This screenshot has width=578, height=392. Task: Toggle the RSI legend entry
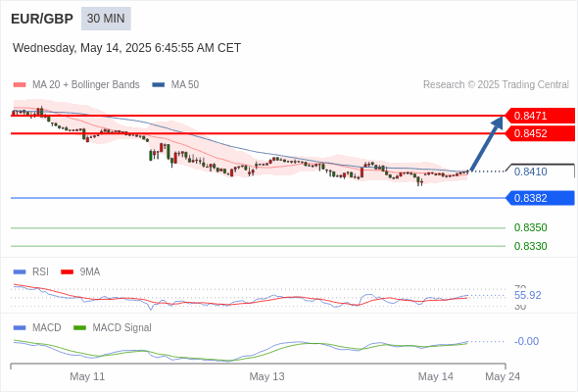(31, 271)
